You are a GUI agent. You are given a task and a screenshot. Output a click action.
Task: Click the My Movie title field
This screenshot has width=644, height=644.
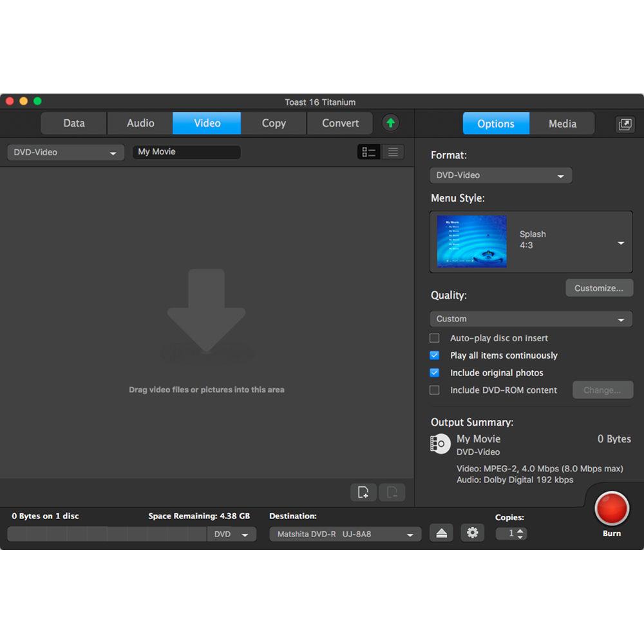(x=186, y=152)
